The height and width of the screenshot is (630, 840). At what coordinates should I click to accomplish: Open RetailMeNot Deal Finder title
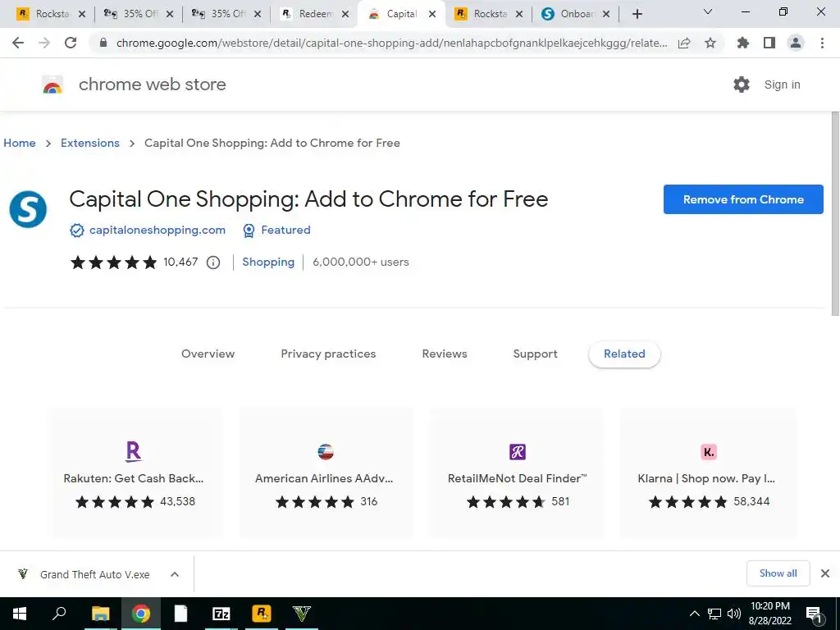518,478
